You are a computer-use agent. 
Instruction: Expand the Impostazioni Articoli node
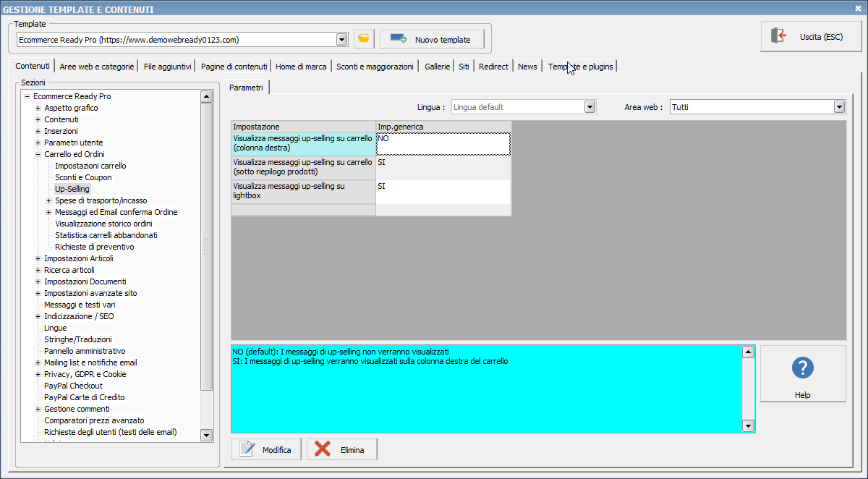coord(38,258)
